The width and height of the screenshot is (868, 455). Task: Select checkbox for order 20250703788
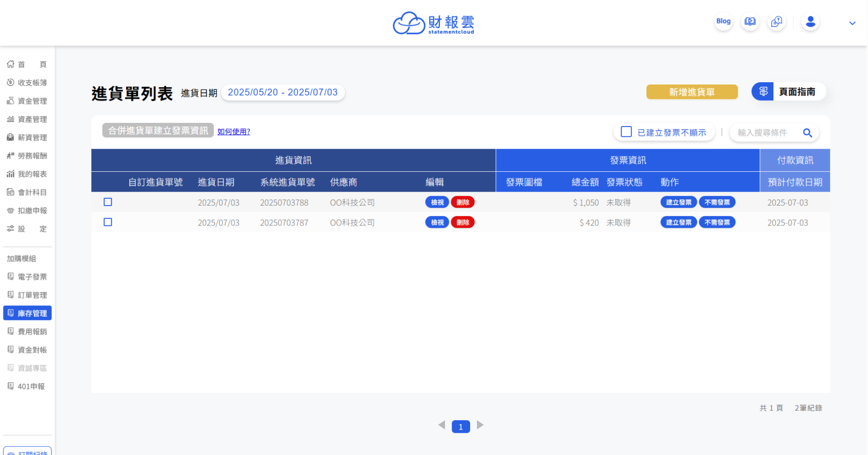click(108, 202)
